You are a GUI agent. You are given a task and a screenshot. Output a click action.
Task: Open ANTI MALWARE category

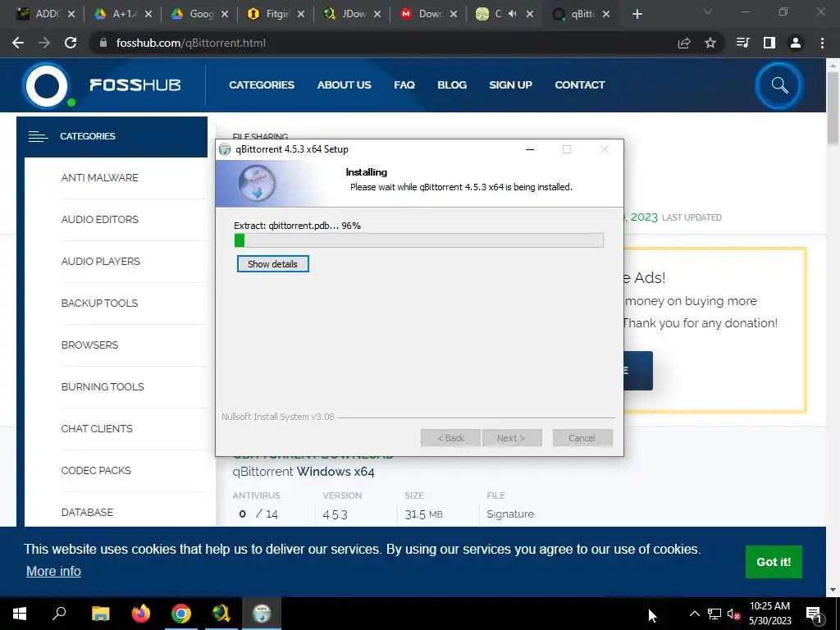[99, 177]
